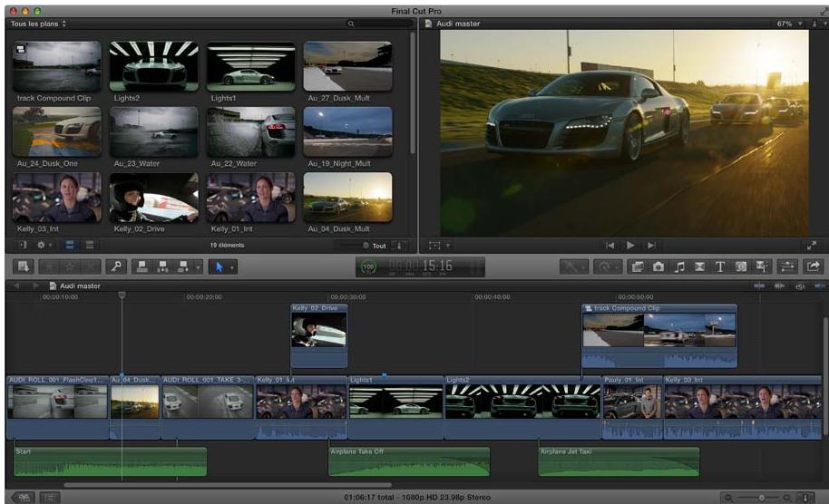Select the 'track Compound Clip' browser thumbnail
The image size is (829, 504).
[57, 66]
